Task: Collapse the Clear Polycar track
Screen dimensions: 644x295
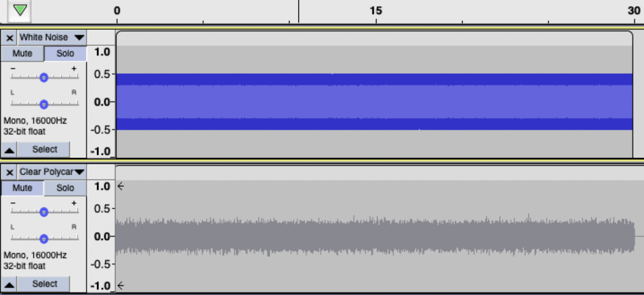Action: click(9, 284)
